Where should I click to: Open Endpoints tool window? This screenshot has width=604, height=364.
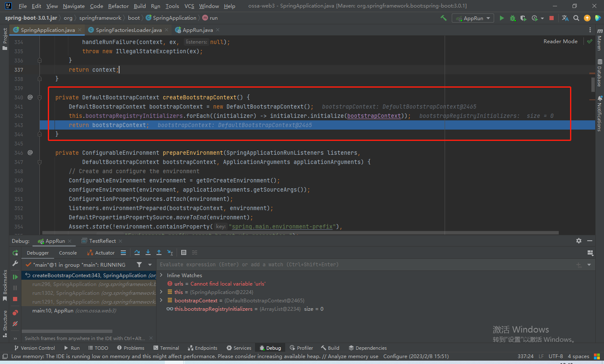[203, 348]
